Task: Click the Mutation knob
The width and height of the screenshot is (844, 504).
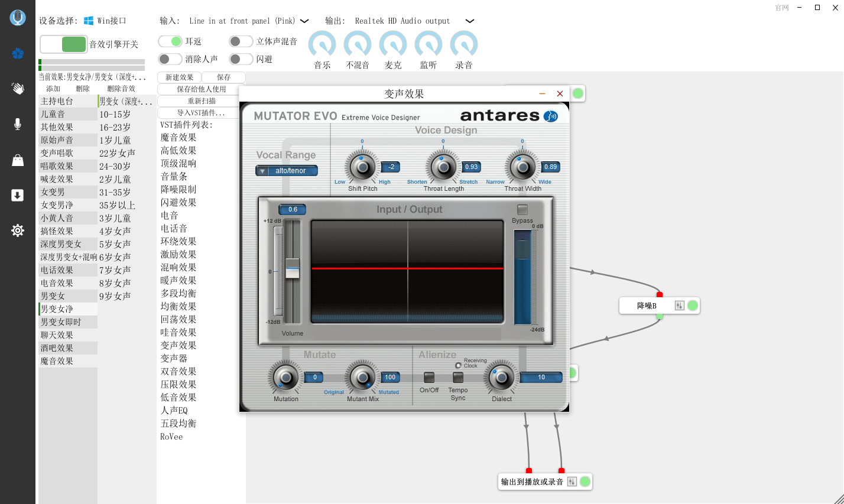Action: [x=285, y=377]
